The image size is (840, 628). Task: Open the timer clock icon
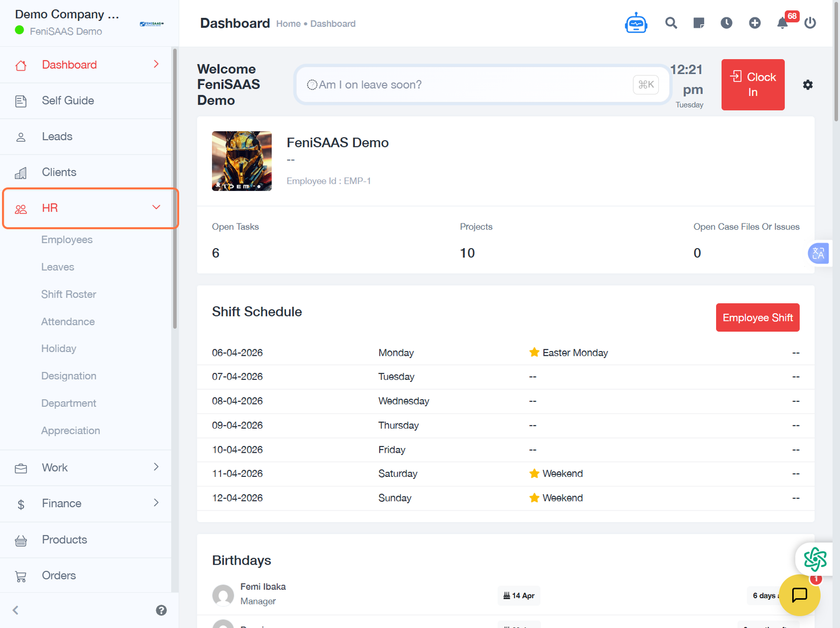tap(727, 23)
